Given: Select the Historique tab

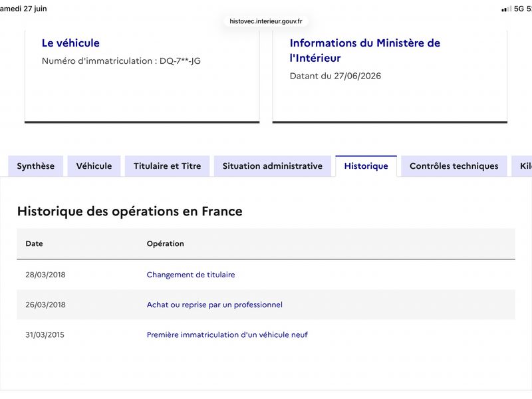Looking at the screenshot, I should coord(366,166).
